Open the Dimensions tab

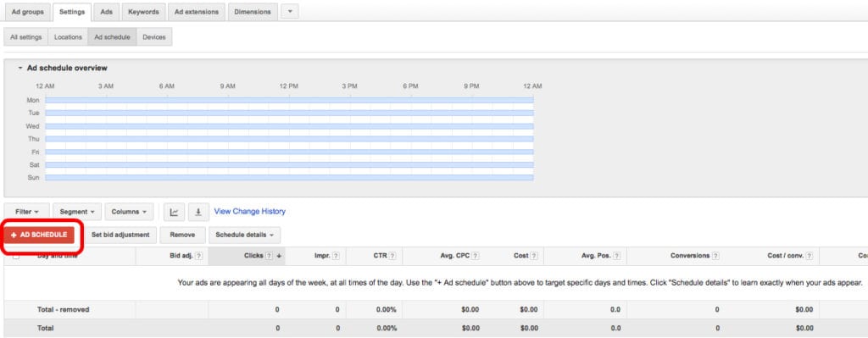[x=253, y=12]
